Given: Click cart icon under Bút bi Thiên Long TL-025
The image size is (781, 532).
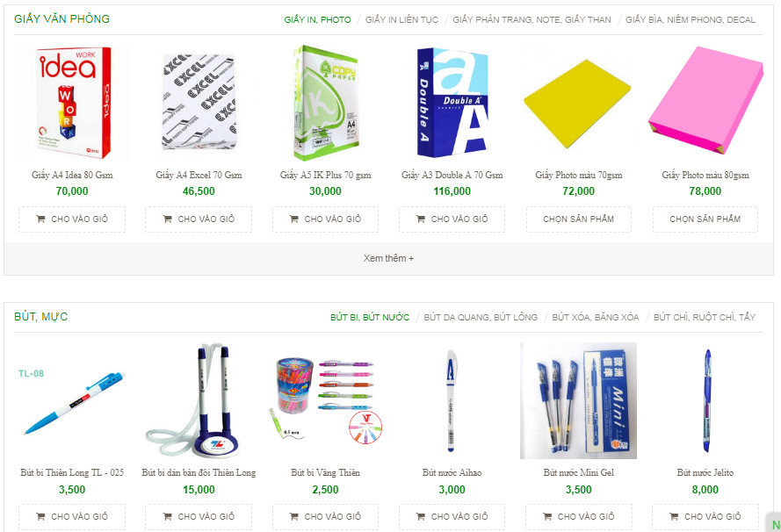Looking at the screenshot, I should [40, 516].
